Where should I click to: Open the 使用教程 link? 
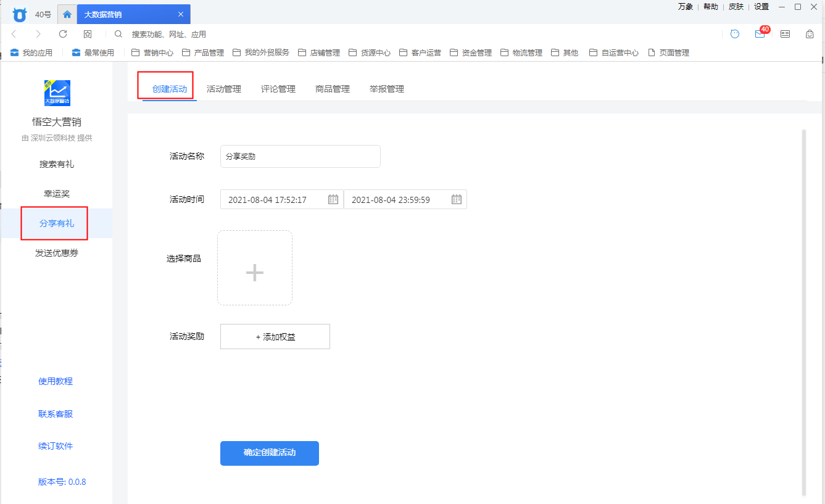coord(56,381)
